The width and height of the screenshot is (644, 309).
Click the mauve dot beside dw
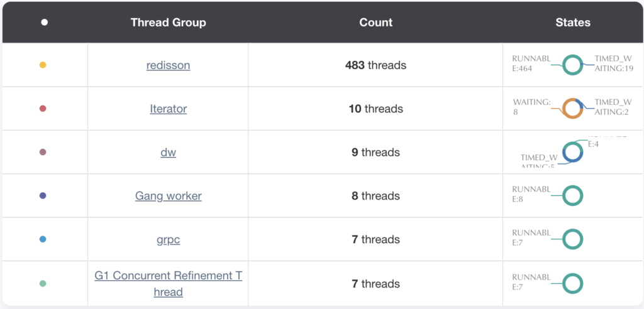(43, 152)
